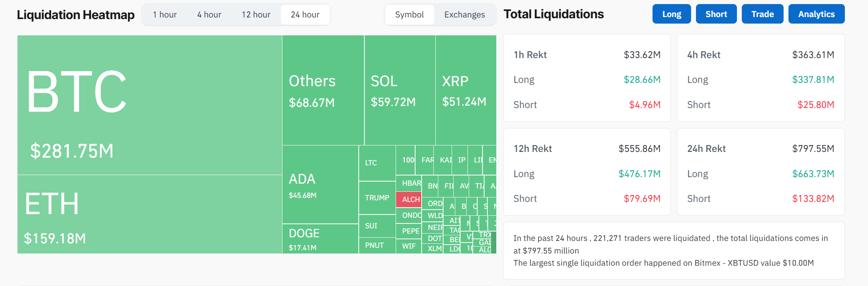The image size is (868, 286).
Task: Click the blue Long button
Action: coord(672,14)
